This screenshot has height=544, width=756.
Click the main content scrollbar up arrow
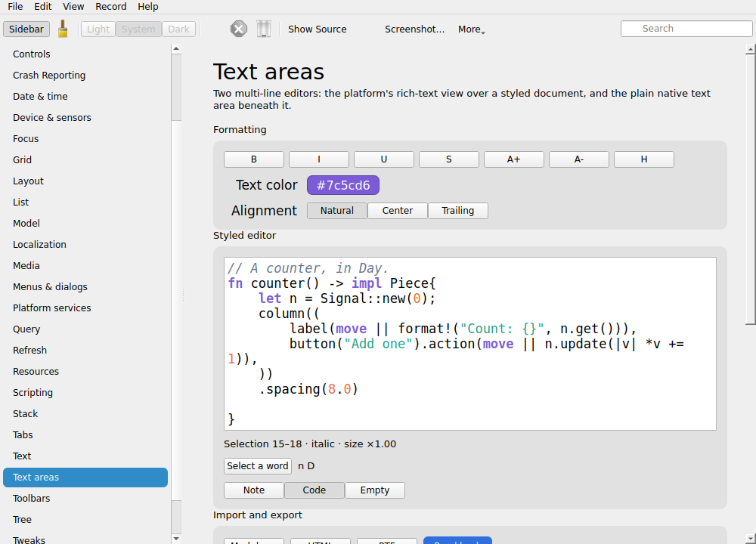pos(750,49)
